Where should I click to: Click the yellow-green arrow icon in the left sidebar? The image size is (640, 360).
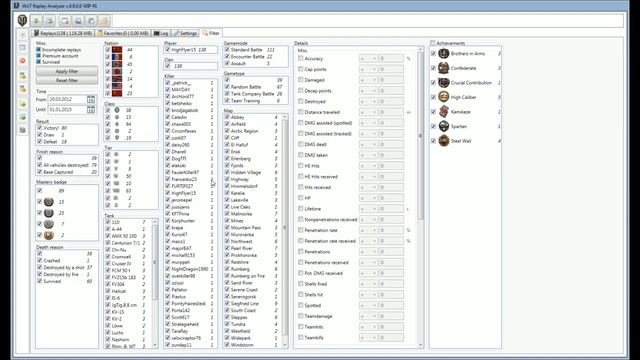22,104
